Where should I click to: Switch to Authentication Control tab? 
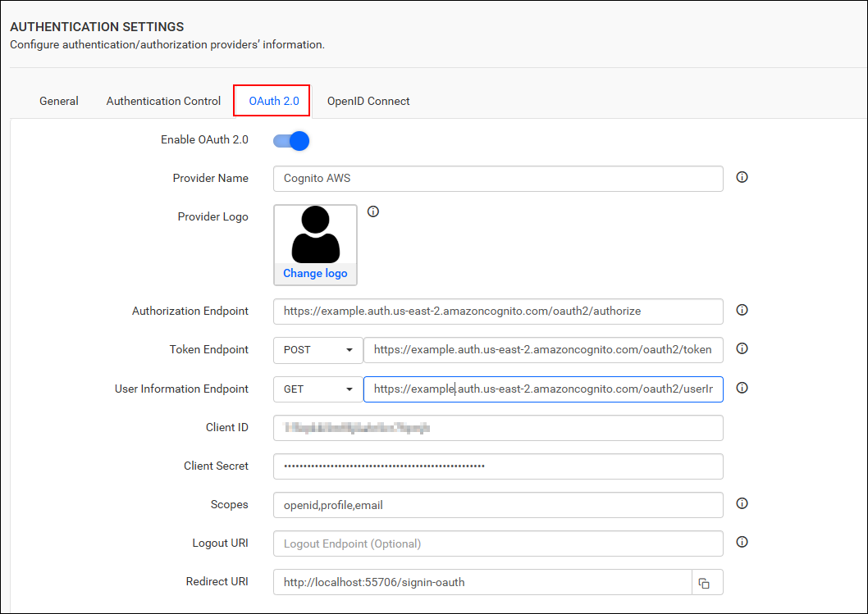point(163,101)
